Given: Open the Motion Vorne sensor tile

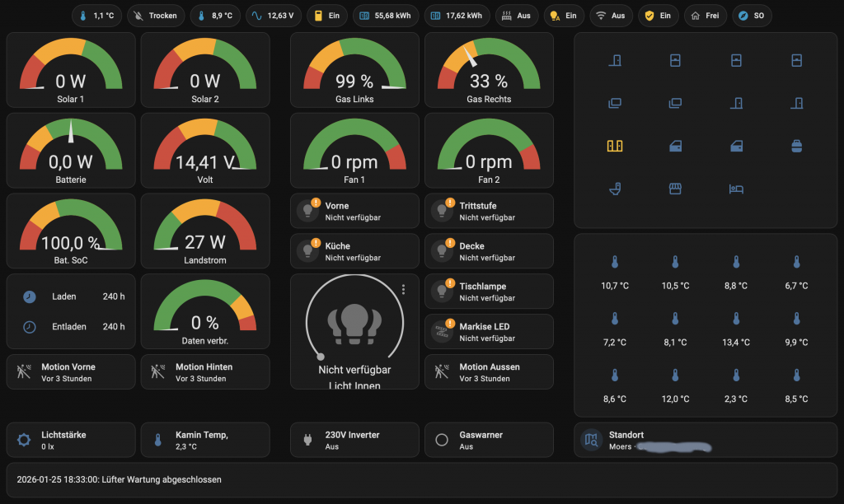Looking at the screenshot, I should 71,372.
